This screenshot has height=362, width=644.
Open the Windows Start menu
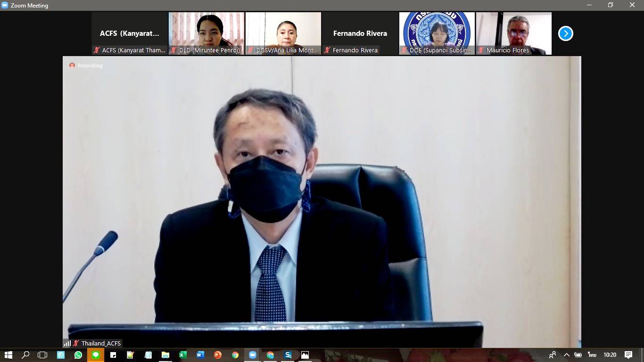pyautogui.click(x=8, y=355)
